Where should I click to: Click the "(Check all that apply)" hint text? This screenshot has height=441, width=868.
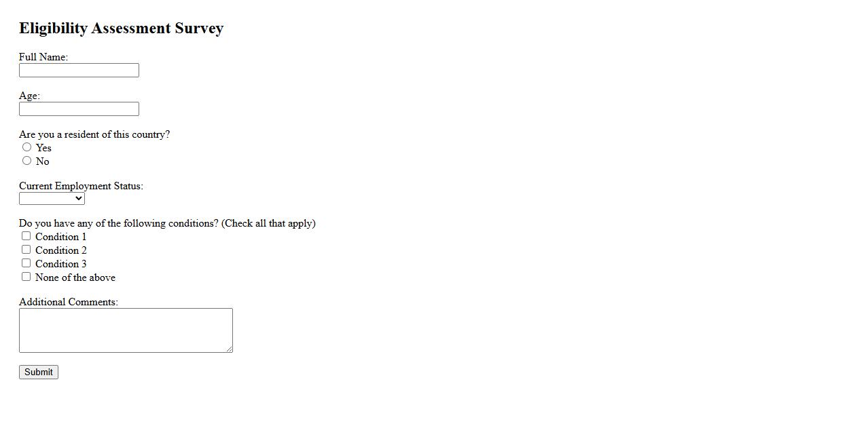click(268, 224)
